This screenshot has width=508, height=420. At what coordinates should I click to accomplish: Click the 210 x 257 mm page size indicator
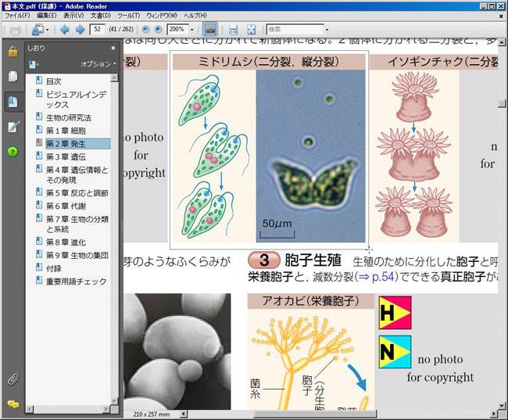[152, 415]
